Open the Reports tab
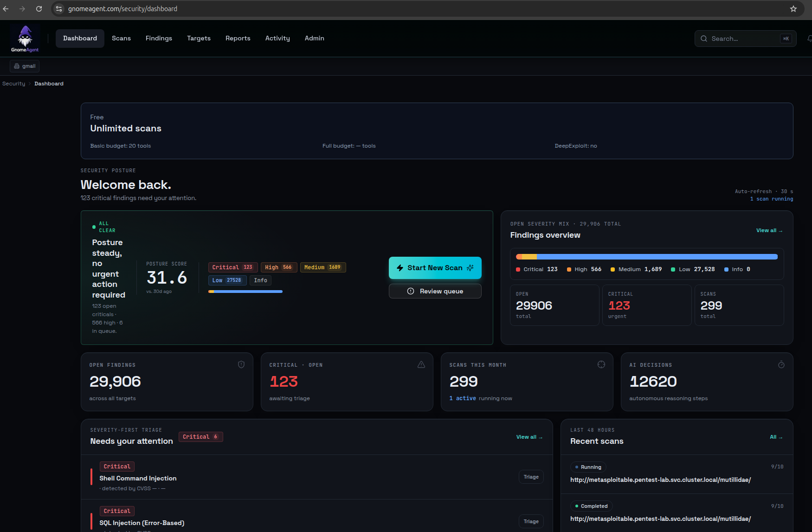This screenshot has height=532, width=812. [238, 39]
